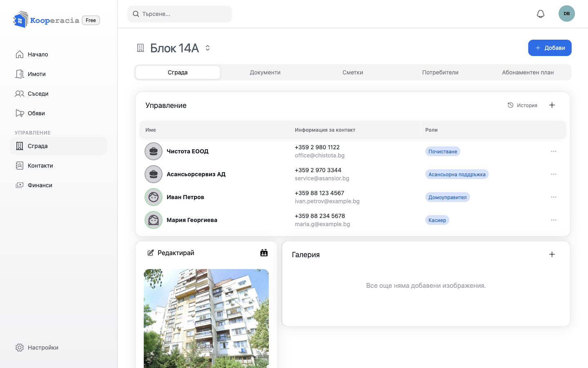Click the plus icon in Управление card
Image resolution: width=588 pixels, height=368 pixels.
[552, 105]
